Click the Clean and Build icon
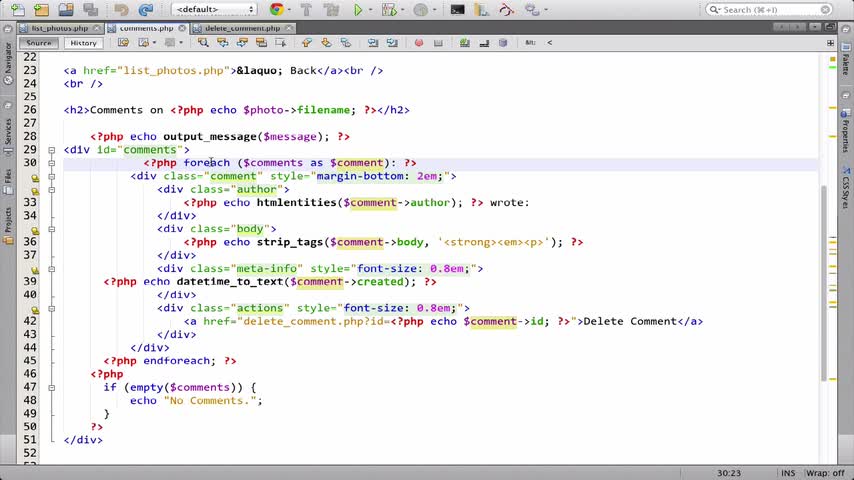Image resolution: width=854 pixels, height=480 pixels. pyautogui.click(x=331, y=9)
